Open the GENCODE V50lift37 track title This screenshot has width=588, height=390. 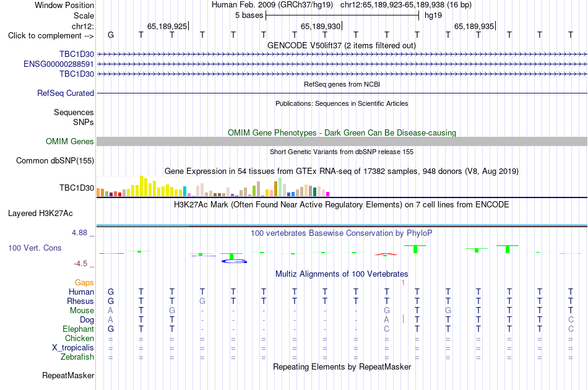point(341,45)
